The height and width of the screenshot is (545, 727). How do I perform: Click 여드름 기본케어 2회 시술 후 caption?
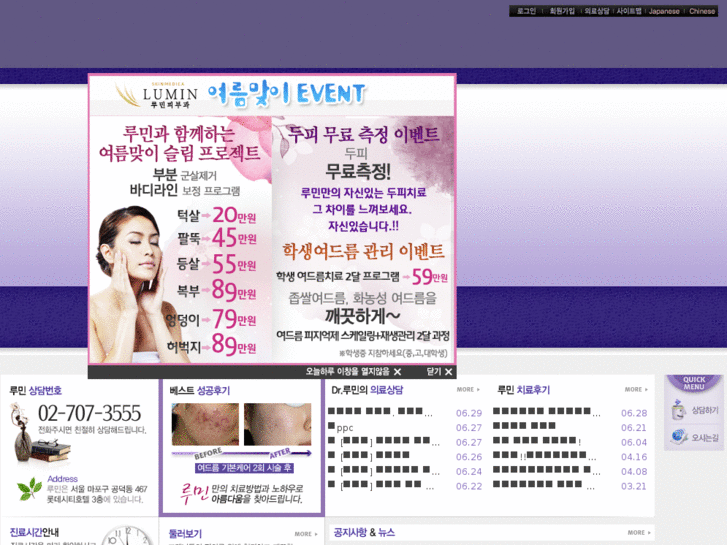(244, 468)
